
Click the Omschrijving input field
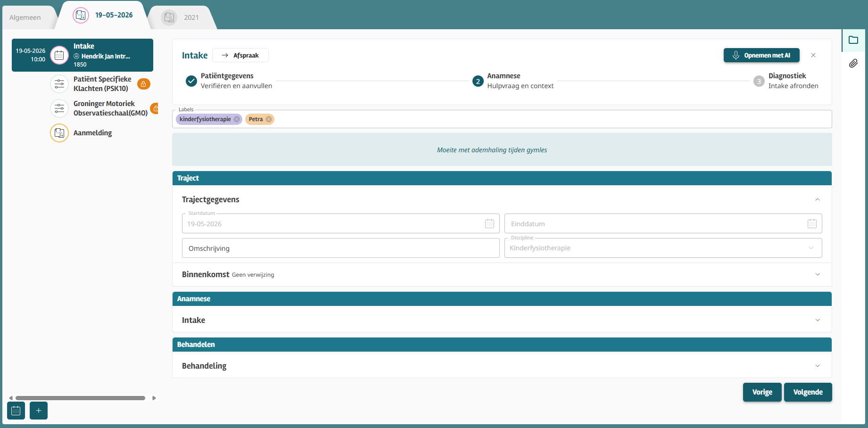(x=340, y=248)
